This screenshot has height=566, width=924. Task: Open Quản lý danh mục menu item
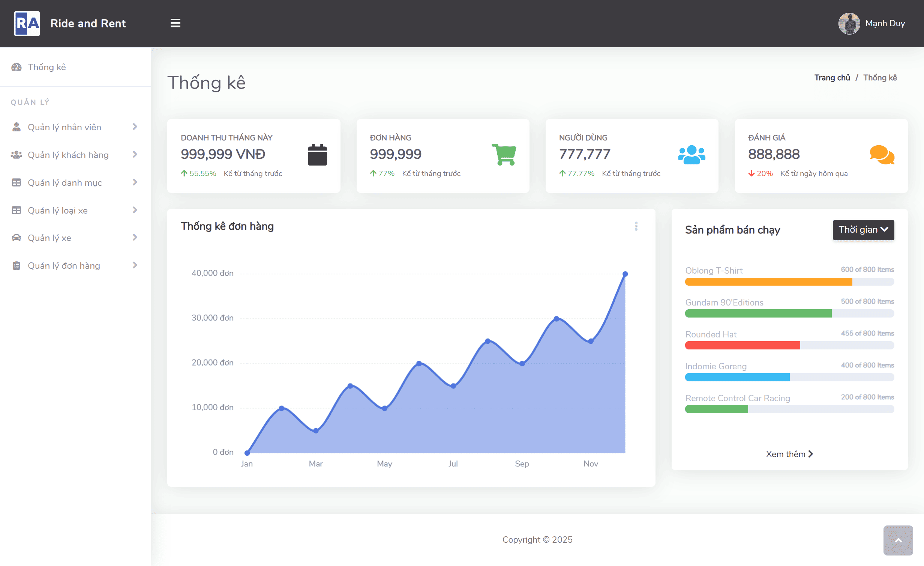coord(75,182)
